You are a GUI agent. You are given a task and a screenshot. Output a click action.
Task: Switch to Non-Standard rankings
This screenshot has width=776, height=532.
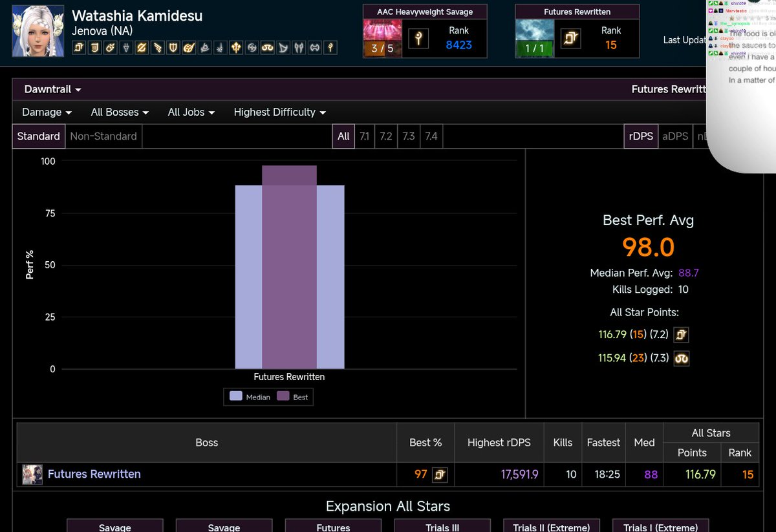[103, 136]
